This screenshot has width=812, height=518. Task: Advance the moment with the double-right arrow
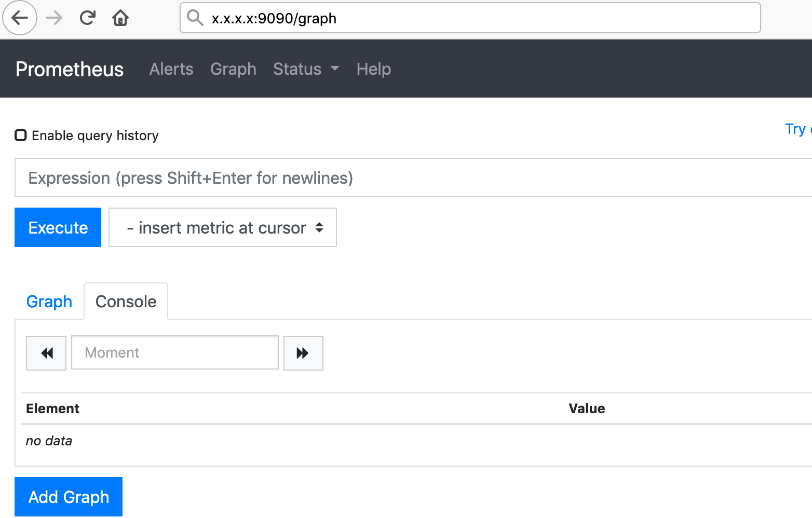click(303, 353)
